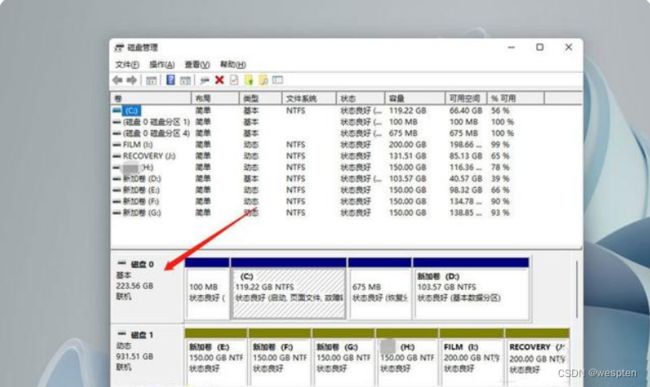This screenshot has width=650, height=387.
Task: Click the drive icon of the 新加卷 (G:) row
Action: (117, 213)
